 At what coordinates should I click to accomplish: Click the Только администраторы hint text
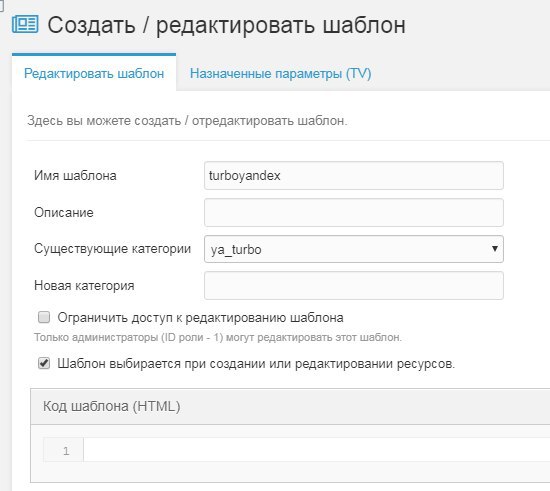pyautogui.click(x=218, y=337)
